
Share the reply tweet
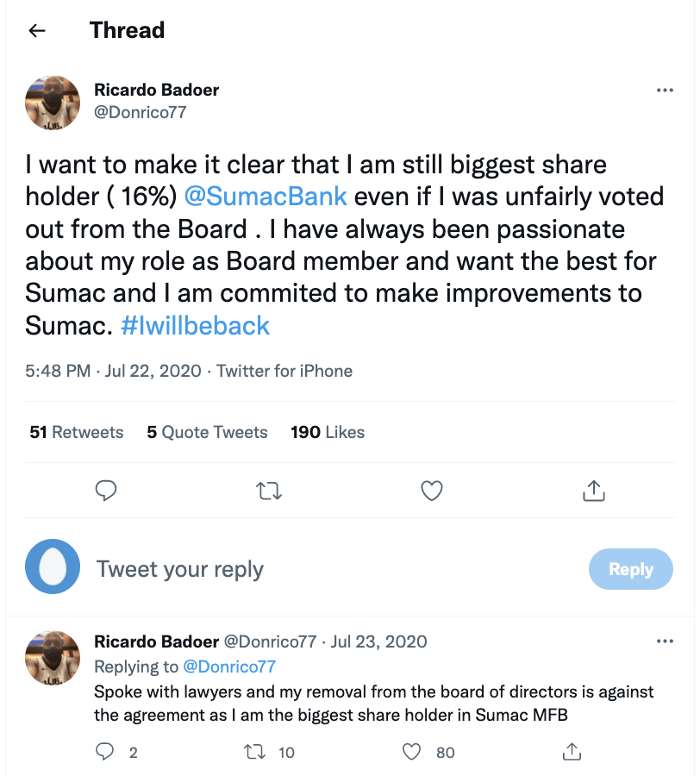[x=571, y=752]
